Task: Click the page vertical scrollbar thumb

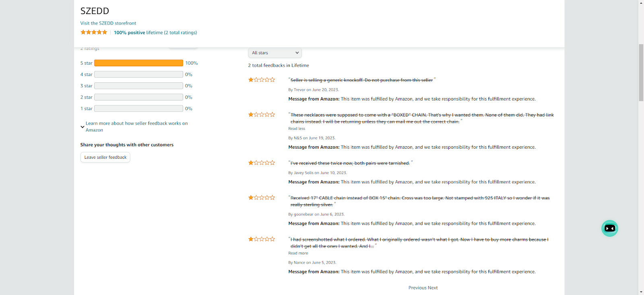Action: point(641,72)
